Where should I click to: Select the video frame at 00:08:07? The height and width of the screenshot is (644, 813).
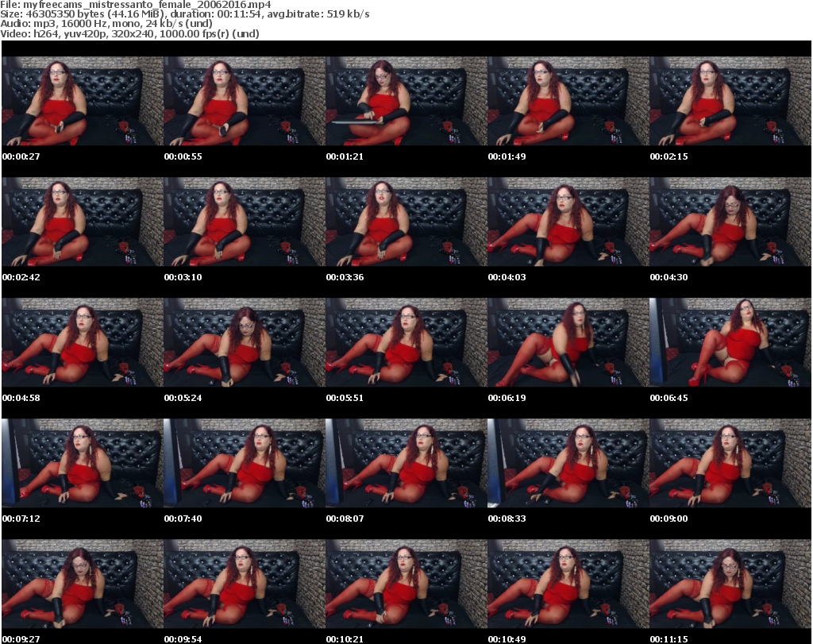pos(406,464)
